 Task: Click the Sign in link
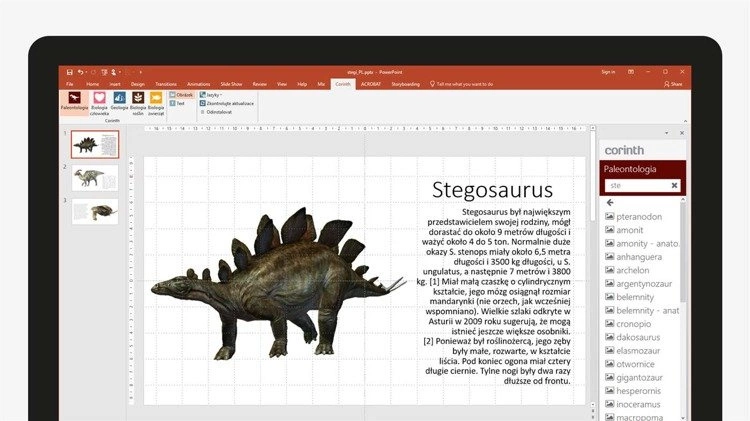click(608, 72)
